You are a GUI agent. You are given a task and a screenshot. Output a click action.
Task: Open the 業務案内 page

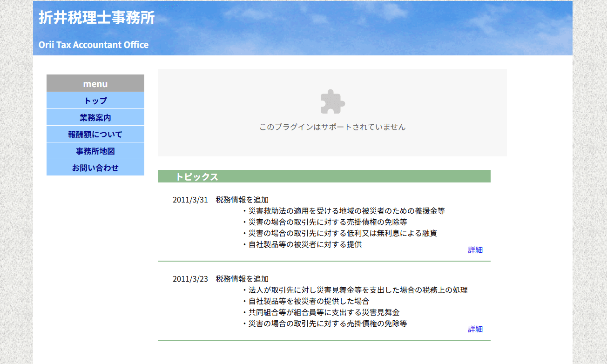click(x=95, y=117)
